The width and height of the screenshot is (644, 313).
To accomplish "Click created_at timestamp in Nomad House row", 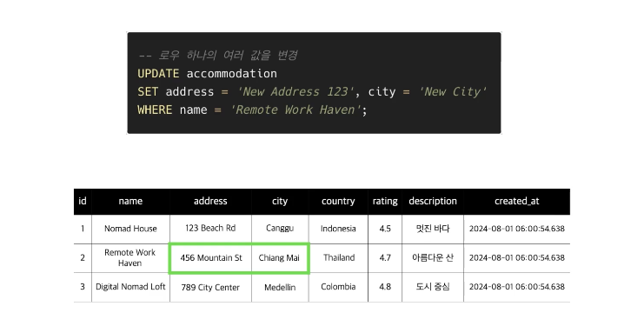I will [517, 229].
